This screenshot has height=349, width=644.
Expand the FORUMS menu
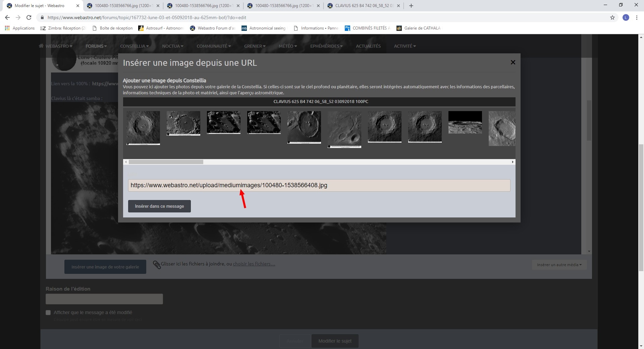pos(96,46)
